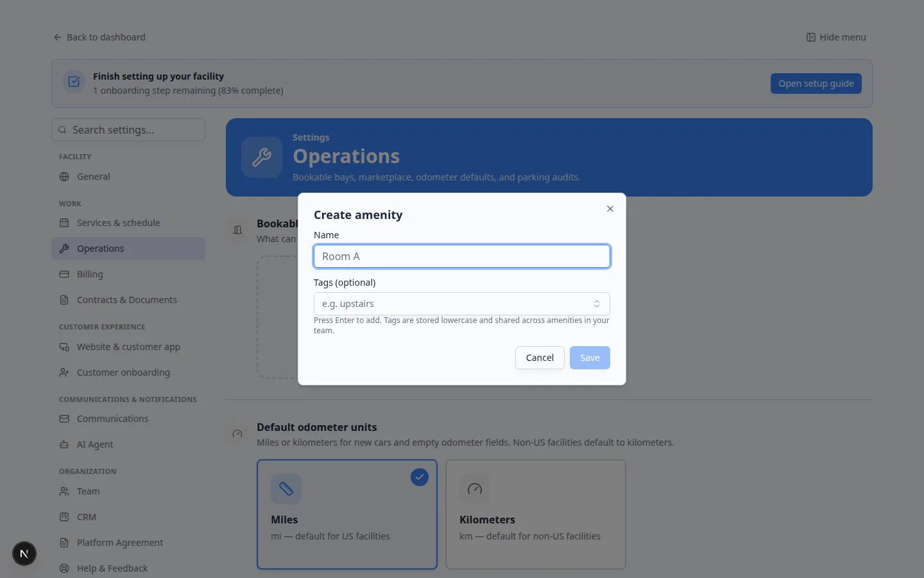Save the new amenity
The image size is (924, 578).
click(590, 358)
